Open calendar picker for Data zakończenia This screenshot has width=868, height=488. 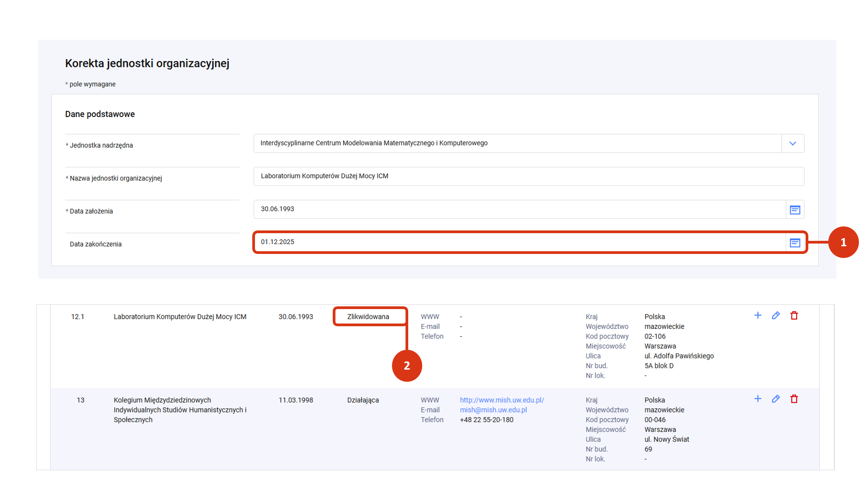[x=795, y=243]
